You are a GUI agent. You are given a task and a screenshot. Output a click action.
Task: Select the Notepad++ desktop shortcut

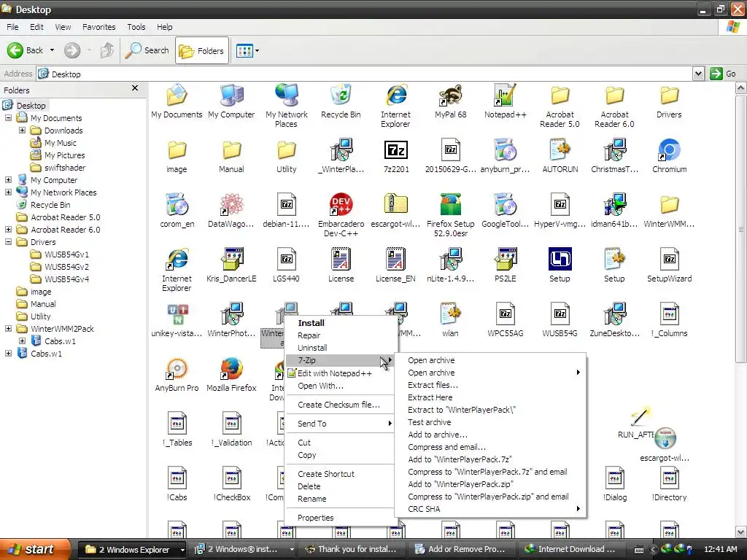(x=505, y=96)
